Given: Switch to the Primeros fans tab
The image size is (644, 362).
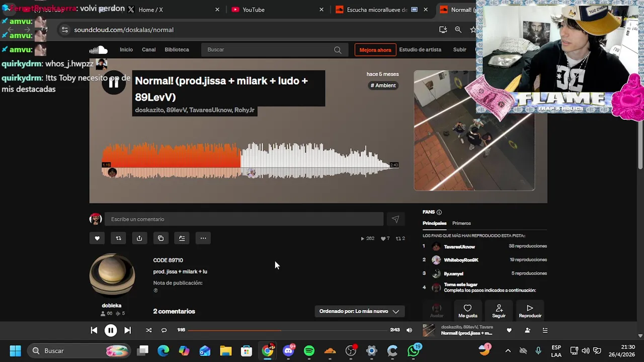Looking at the screenshot, I should click(461, 223).
